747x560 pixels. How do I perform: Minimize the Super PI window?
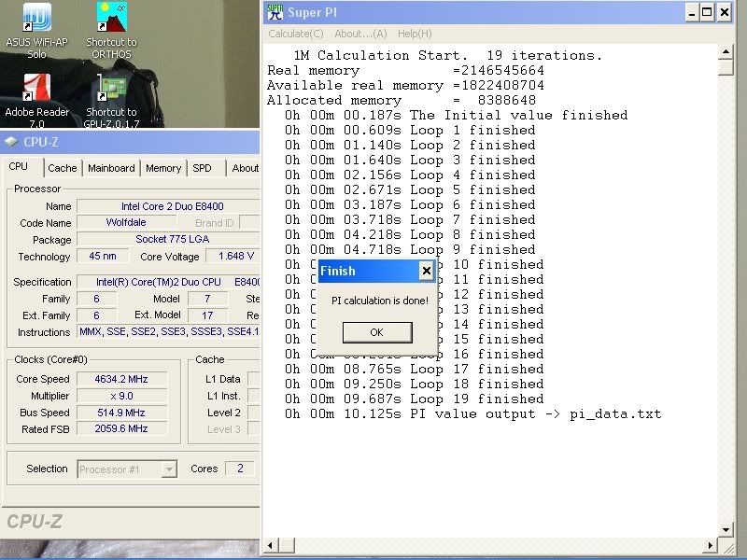pyautogui.click(x=692, y=12)
